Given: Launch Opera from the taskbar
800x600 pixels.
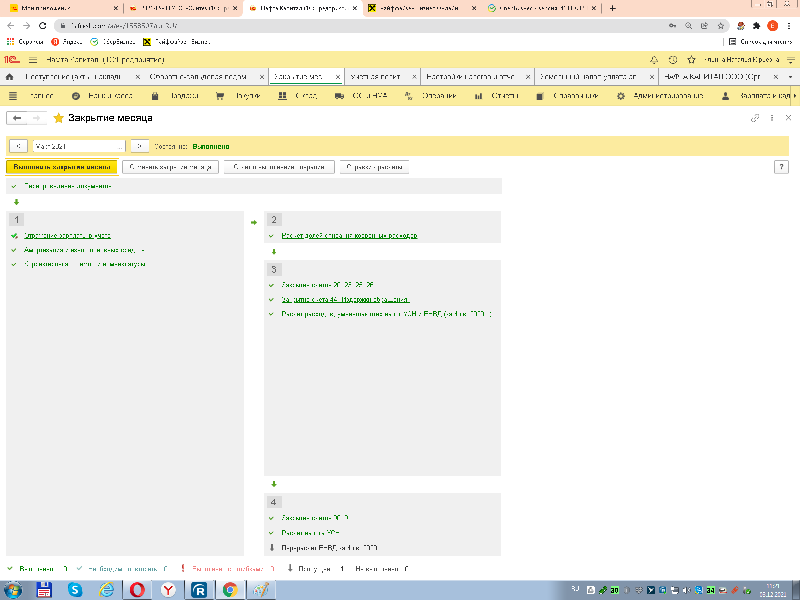Looking at the screenshot, I should coord(137,590).
